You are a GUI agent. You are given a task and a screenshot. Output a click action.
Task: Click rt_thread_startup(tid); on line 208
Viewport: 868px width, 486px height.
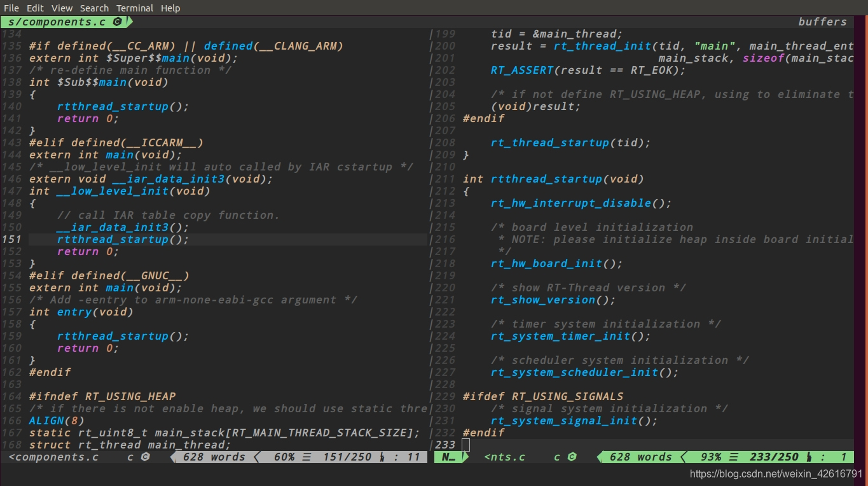pos(571,143)
